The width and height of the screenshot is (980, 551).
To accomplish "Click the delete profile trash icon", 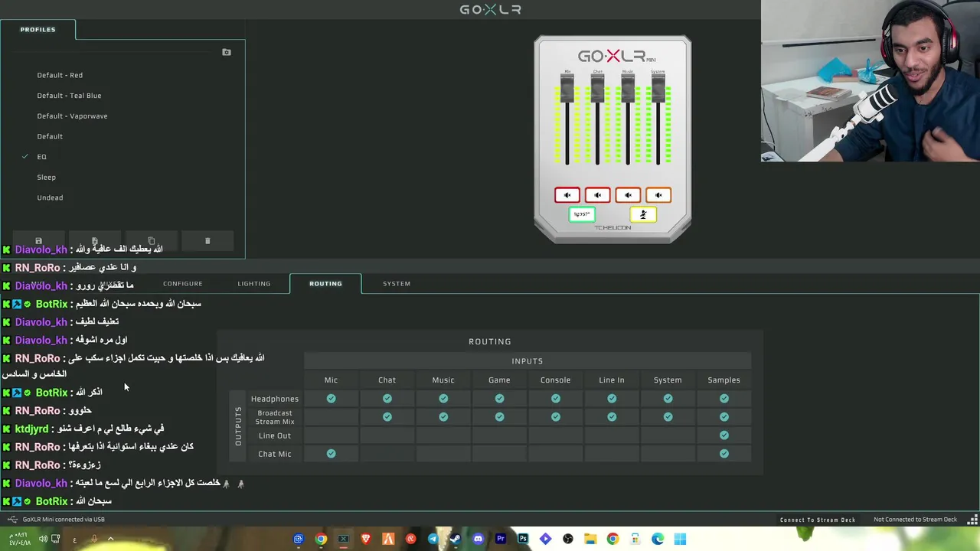I will [207, 241].
